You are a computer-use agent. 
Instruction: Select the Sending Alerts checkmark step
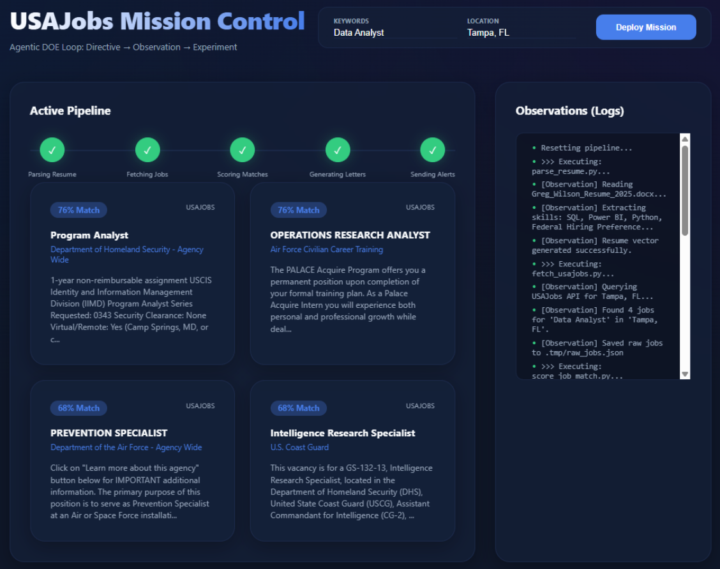click(433, 150)
